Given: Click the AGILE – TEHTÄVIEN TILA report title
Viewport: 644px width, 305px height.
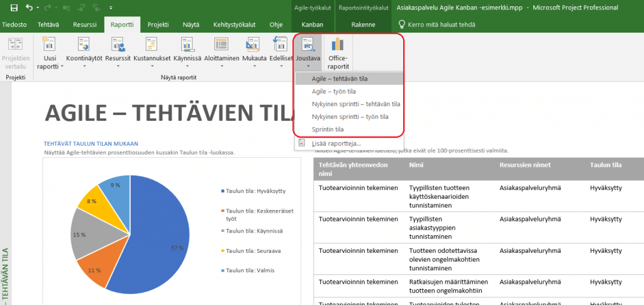Looking at the screenshot, I should pyautogui.click(x=169, y=112).
